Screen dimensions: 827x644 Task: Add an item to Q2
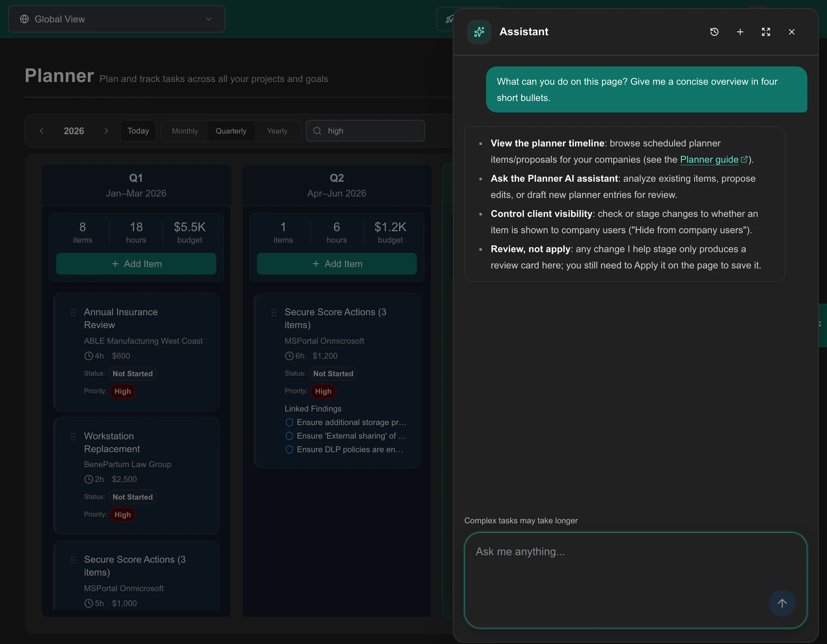(x=337, y=264)
